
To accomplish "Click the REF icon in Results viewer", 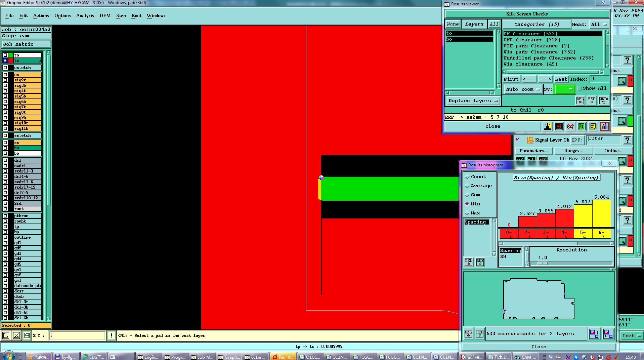I will [x=592, y=101].
